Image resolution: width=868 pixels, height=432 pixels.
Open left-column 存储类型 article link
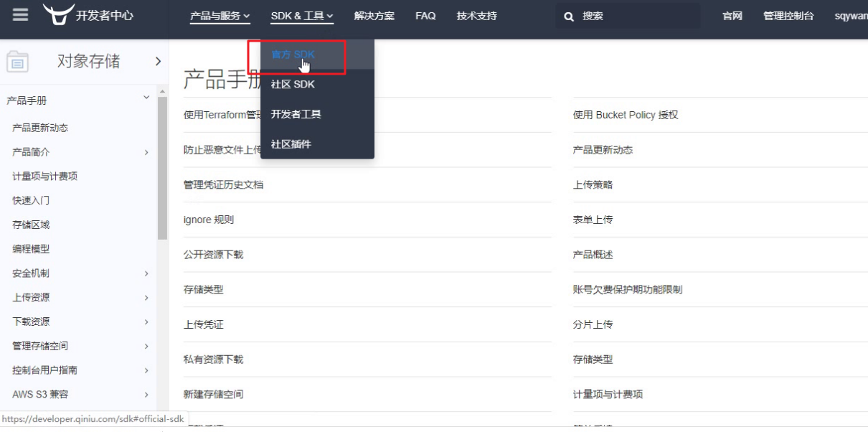pos(203,289)
